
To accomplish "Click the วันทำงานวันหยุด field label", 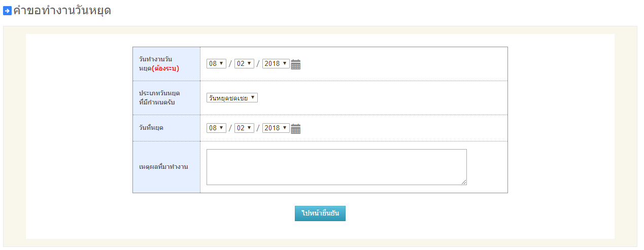I will click(x=155, y=60).
